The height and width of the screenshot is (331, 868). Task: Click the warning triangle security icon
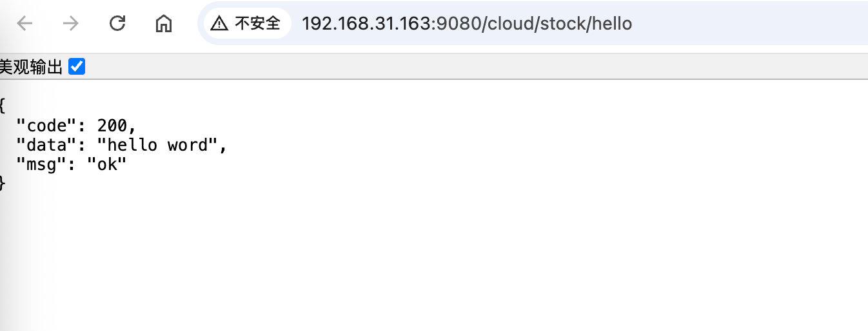point(219,24)
